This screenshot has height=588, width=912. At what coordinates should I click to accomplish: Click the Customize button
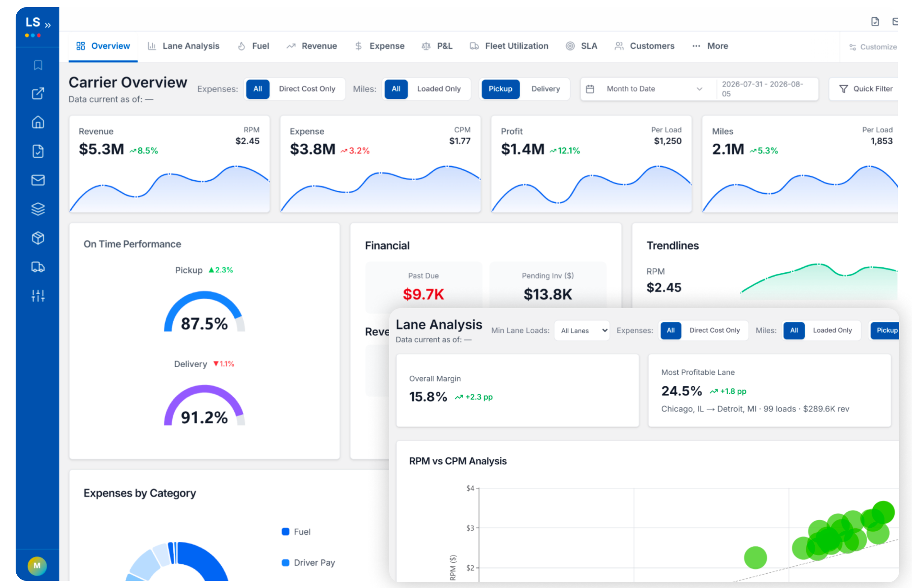click(x=872, y=47)
